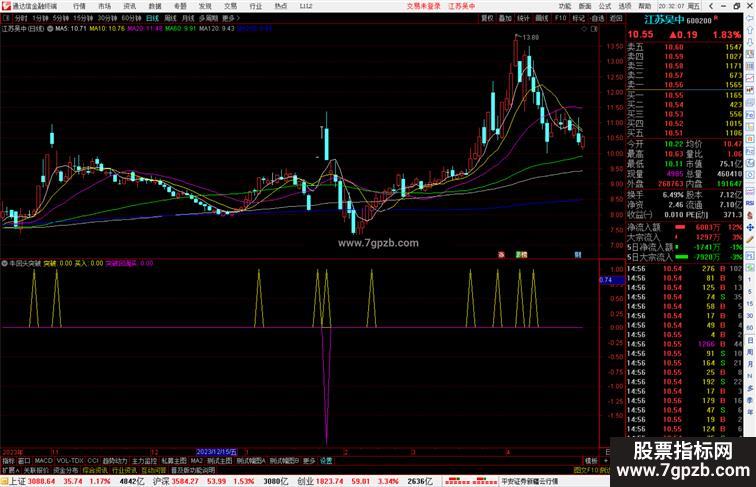Image resolution: width=756 pixels, height=487 pixels.
Task: Open 设置 in the indicator bar
Action: pyautogui.click(x=326, y=461)
